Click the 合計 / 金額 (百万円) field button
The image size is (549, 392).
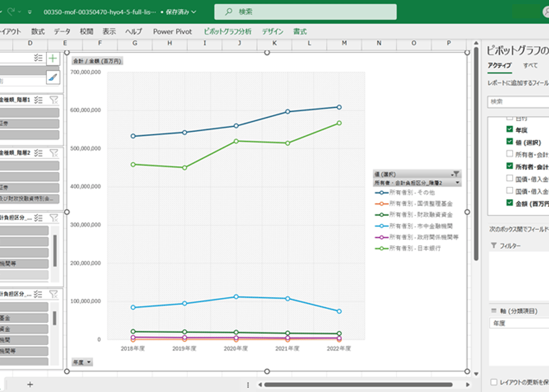(x=97, y=61)
